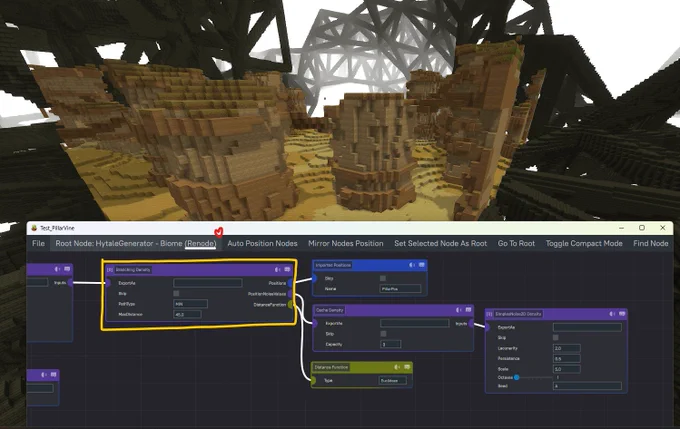Open the File menu
Viewport: 680px width, 429px height.
pos(38,243)
